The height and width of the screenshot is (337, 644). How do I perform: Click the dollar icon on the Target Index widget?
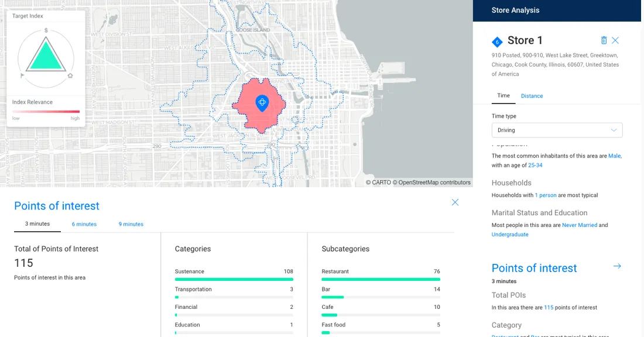[x=46, y=30]
